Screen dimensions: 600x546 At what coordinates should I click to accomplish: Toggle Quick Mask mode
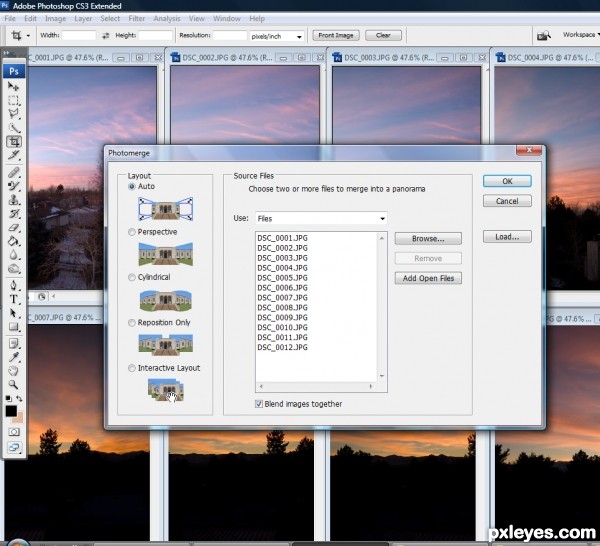pyautogui.click(x=14, y=432)
